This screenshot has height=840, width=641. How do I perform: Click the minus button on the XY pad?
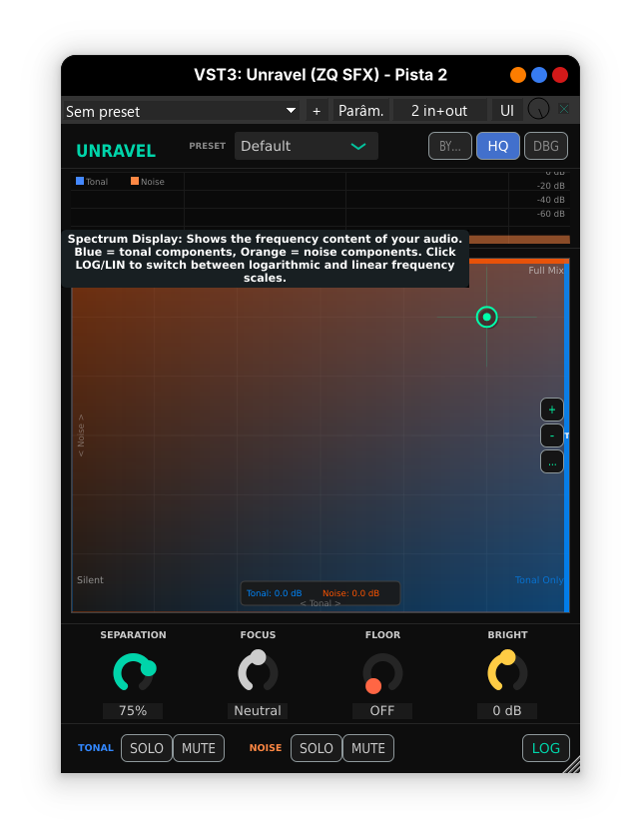click(551, 435)
